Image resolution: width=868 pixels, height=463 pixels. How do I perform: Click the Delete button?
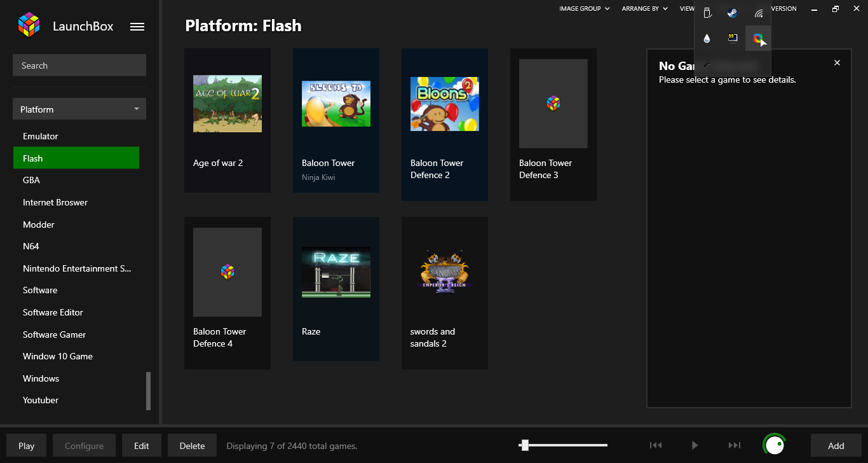[x=192, y=445]
